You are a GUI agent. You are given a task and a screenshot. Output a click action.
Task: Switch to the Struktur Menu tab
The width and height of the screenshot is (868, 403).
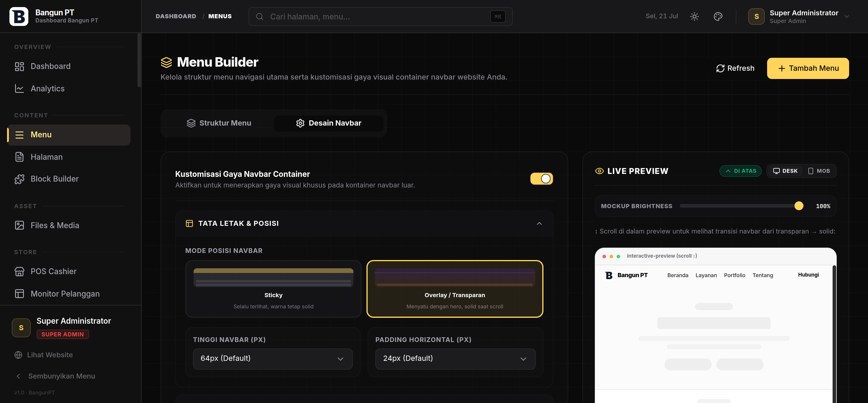(x=219, y=123)
